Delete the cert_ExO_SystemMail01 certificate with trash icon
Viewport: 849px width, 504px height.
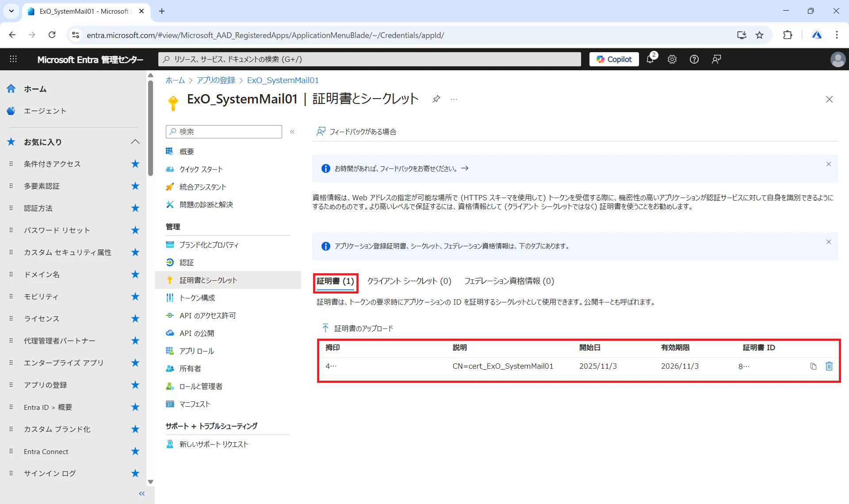click(x=829, y=366)
